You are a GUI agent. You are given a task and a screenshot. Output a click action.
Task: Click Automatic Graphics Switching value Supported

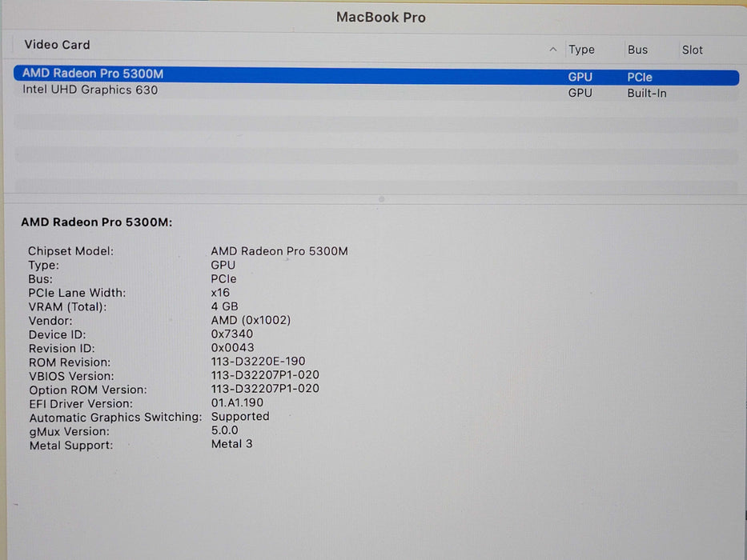[240, 416]
